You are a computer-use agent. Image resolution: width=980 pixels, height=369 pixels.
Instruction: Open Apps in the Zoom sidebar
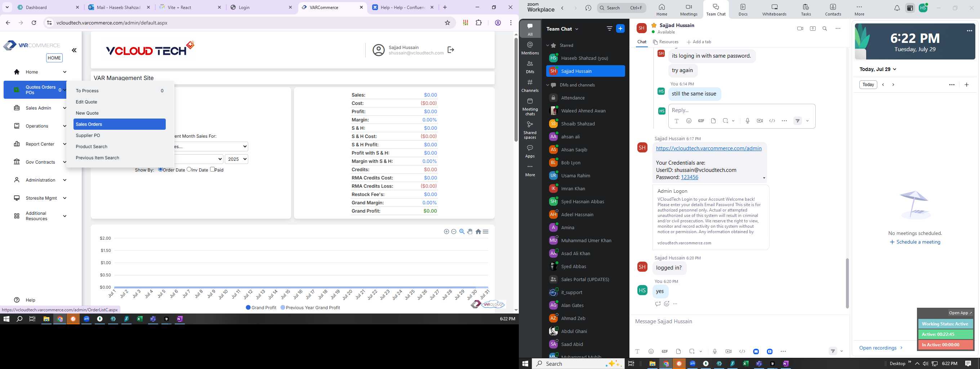pos(530,151)
